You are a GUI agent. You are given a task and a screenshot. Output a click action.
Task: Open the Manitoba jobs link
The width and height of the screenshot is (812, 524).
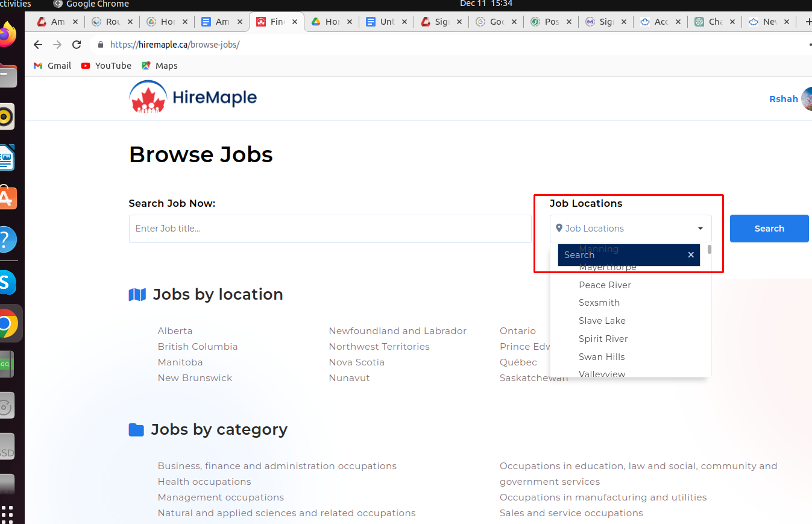click(x=180, y=362)
